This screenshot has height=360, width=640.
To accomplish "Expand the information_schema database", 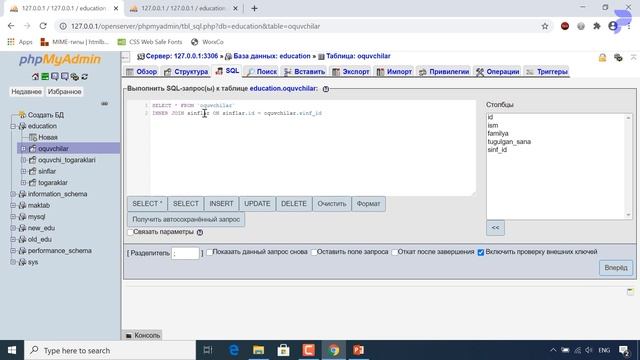I will click(x=13, y=194).
